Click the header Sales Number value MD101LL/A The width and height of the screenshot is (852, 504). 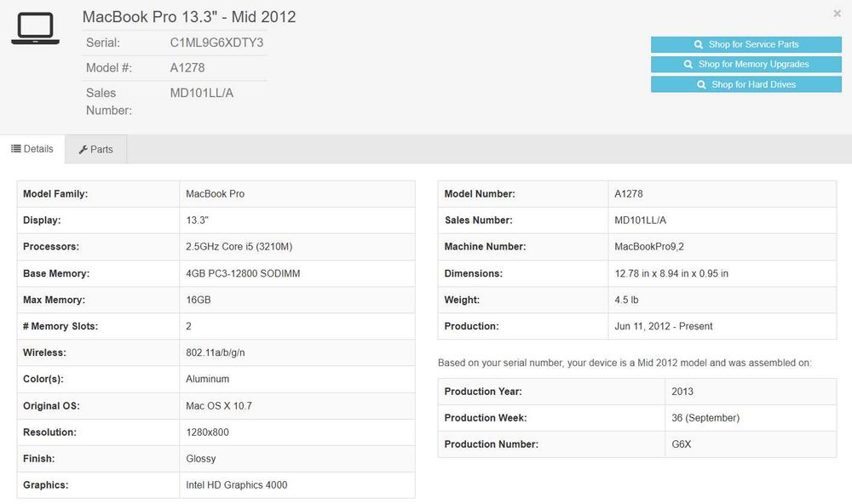[202, 93]
